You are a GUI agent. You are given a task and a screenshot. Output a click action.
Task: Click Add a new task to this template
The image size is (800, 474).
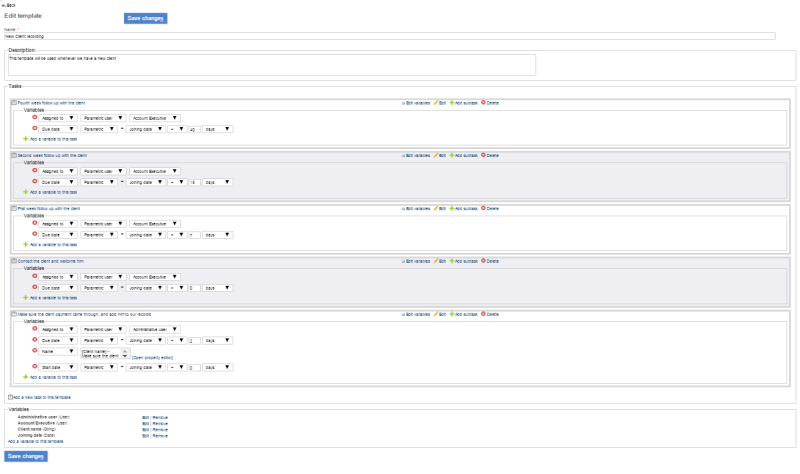click(40, 397)
